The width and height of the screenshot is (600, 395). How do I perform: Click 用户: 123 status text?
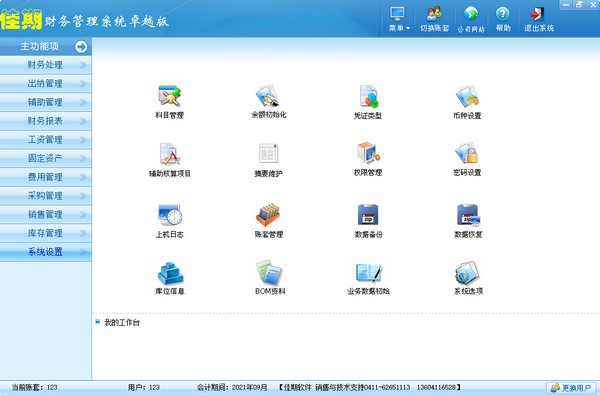click(143, 387)
